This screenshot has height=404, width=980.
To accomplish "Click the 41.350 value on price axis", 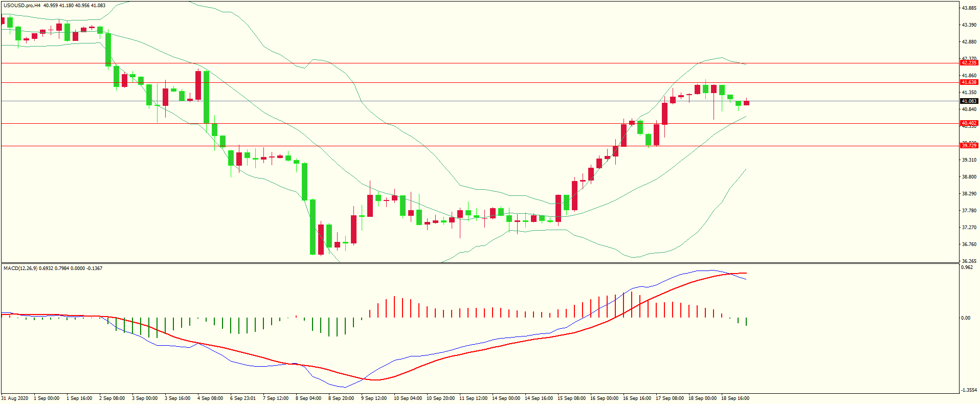I will tap(969, 93).
